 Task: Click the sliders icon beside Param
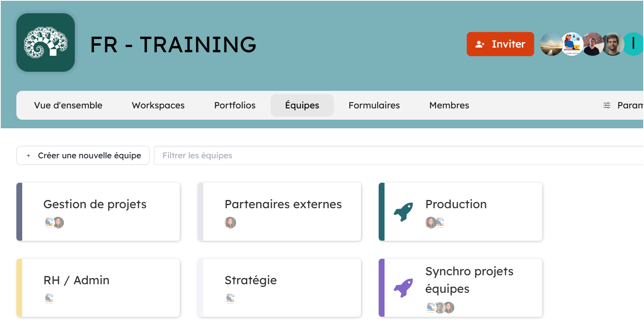607,105
